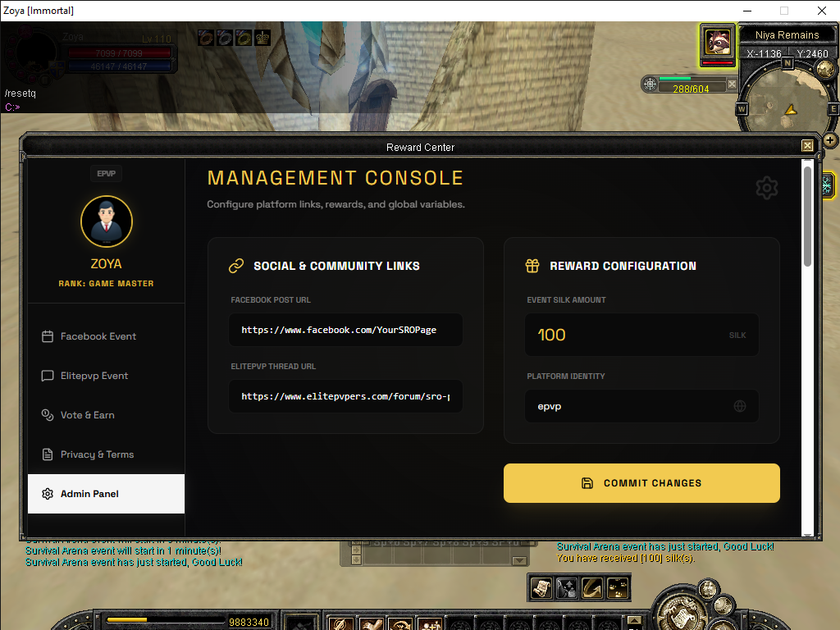Image resolution: width=840 pixels, height=630 pixels.
Task: Click the calendar icon beside Facebook Event
Action: click(x=48, y=336)
